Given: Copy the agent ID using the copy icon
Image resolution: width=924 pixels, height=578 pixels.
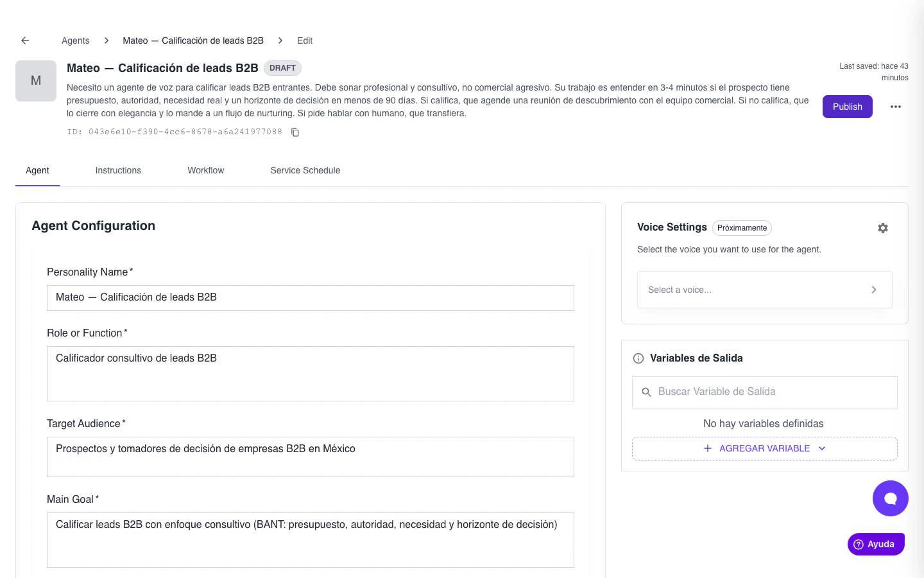Looking at the screenshot, I should (295, 132).
